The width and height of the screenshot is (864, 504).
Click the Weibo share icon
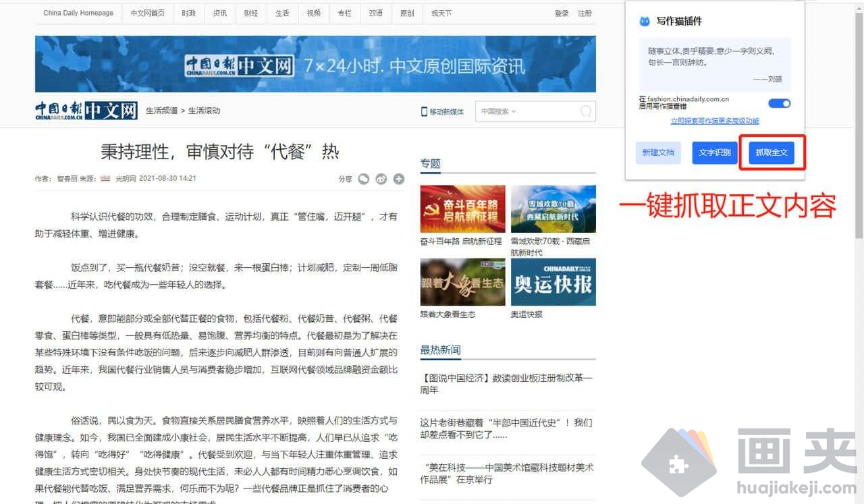coord(381,179)
